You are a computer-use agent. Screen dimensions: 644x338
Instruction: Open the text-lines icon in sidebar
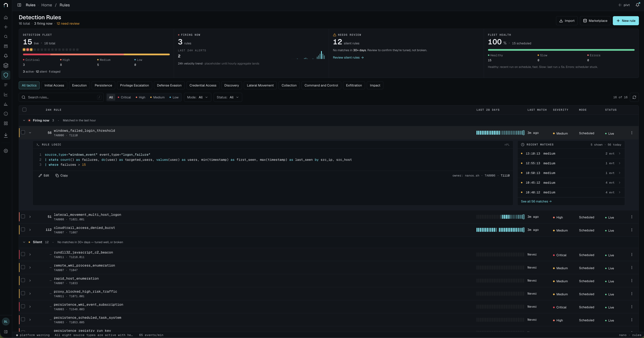6,85
